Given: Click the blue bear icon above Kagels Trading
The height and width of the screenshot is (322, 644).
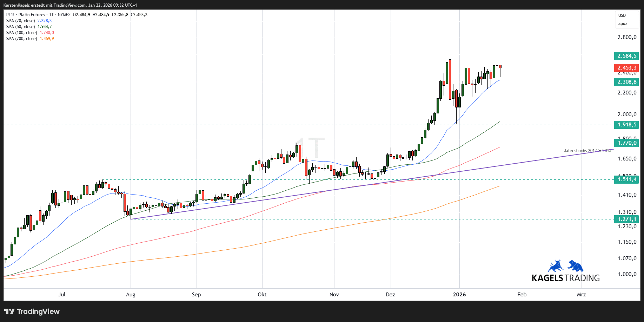Looking at the screenshot, I should 576,266.
